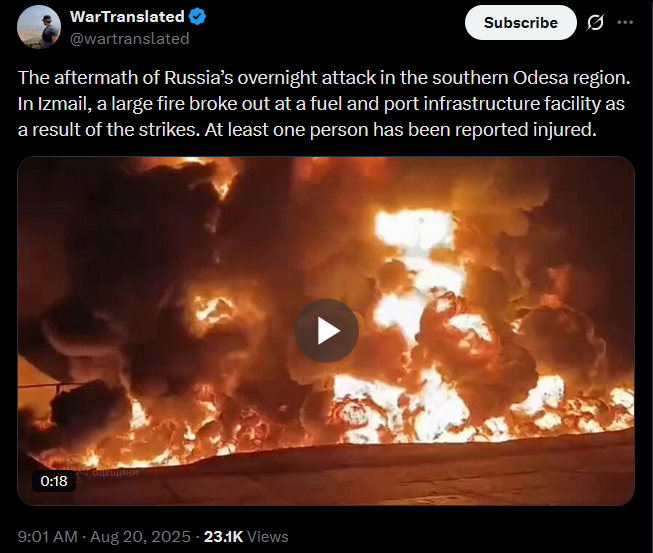
Task: Open the WarTranslated display name link
Action: tap(127, 17)
